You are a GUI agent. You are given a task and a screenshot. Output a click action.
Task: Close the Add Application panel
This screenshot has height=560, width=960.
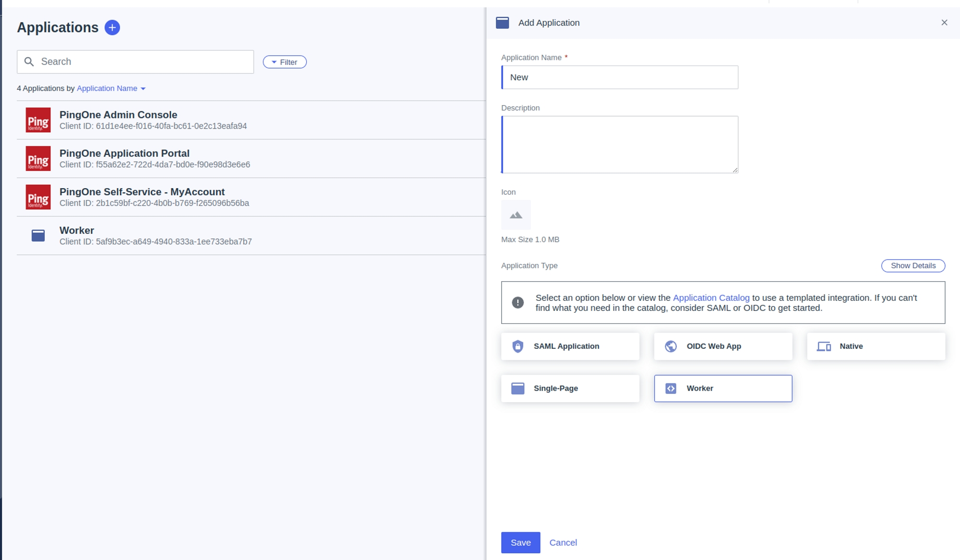[x=944, y=23]
